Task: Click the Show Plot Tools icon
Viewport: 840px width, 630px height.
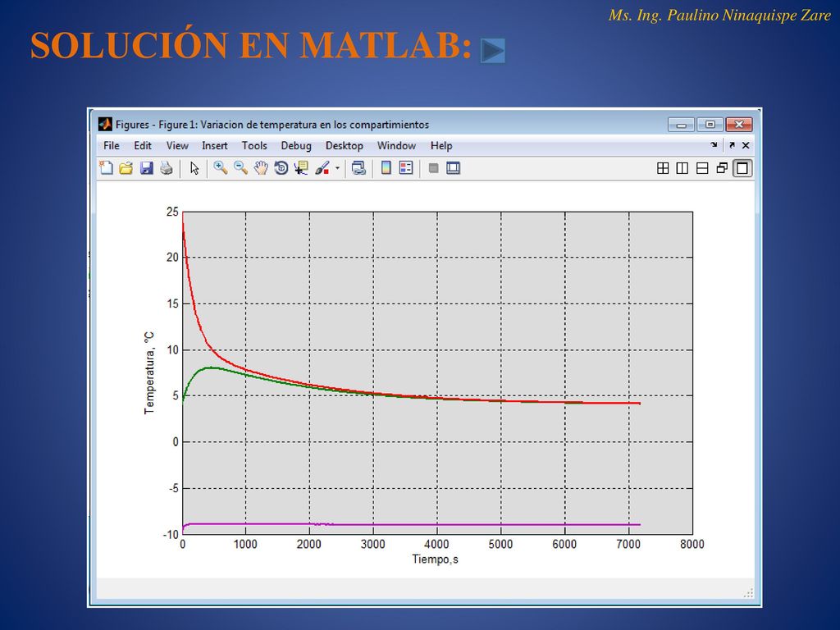Action: point(453,168)
